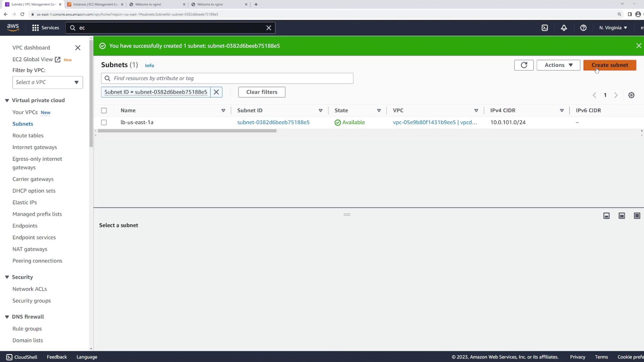The width and height of the screenshot is (644, 362).
Task: Dismiss the green success banner
Action: tap(639, 46)
